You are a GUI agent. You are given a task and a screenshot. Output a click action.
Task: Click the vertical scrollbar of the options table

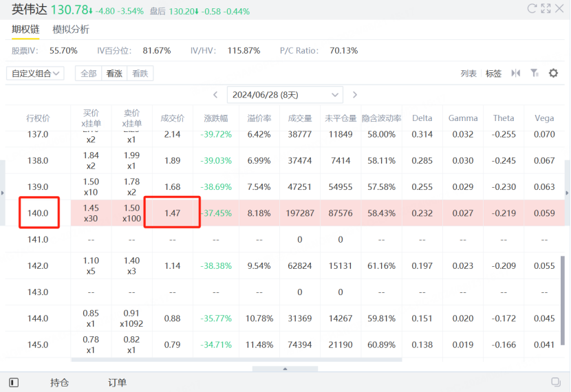coord(563,301)
